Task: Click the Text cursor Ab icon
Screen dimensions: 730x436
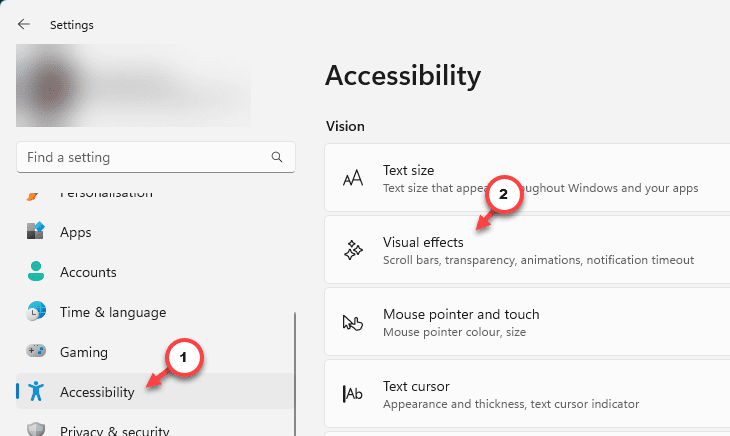Action: click(x=353, y=394)
